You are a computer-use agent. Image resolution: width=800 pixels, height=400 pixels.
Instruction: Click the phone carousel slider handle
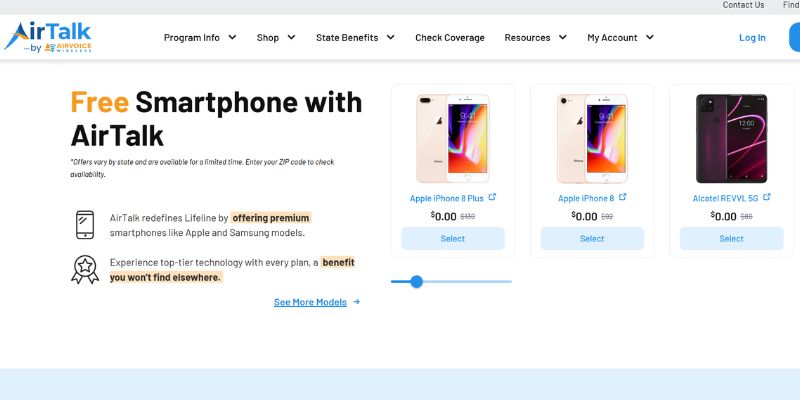pyautogui.click(x=417, y=282)
